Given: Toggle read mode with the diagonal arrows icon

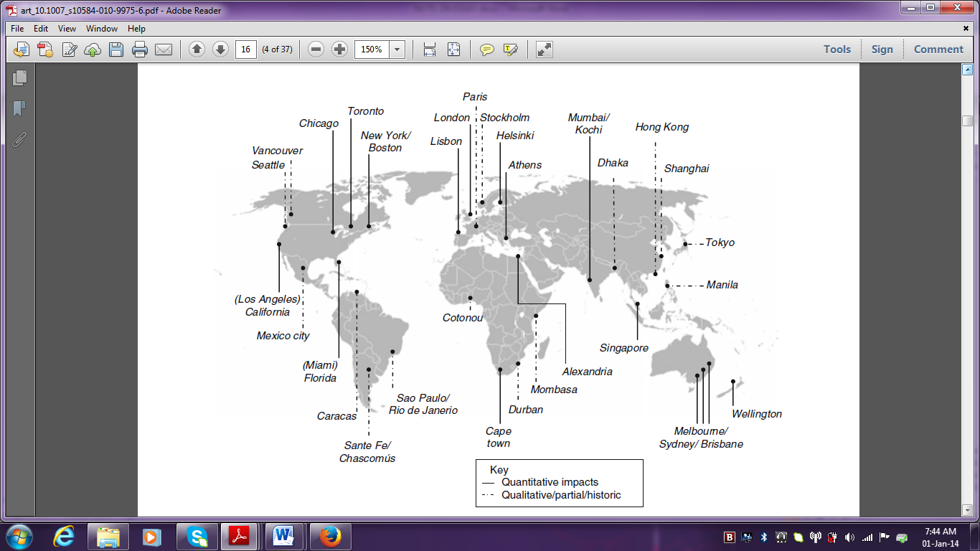Looking at the screenshot, I should 545,50.
